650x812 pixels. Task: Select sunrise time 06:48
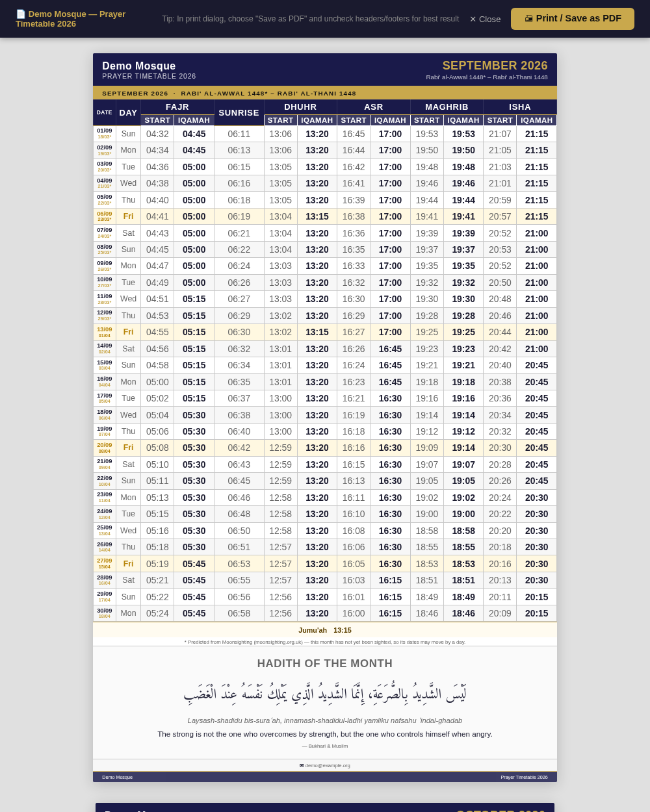pyautogui.click(x=239, y=514)
